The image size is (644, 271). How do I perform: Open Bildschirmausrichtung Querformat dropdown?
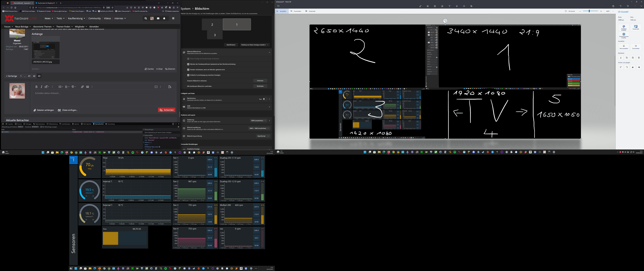click(263, 136)
